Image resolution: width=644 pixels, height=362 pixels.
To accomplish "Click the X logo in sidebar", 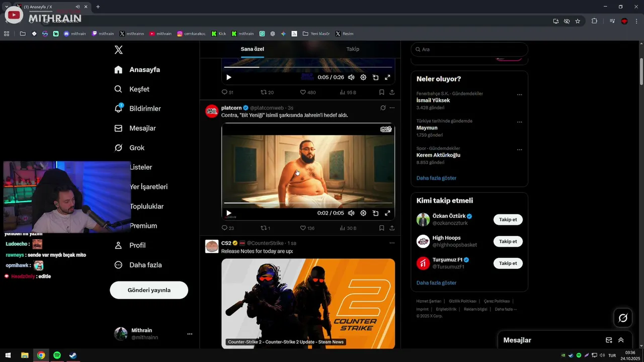I will (118, 50).
